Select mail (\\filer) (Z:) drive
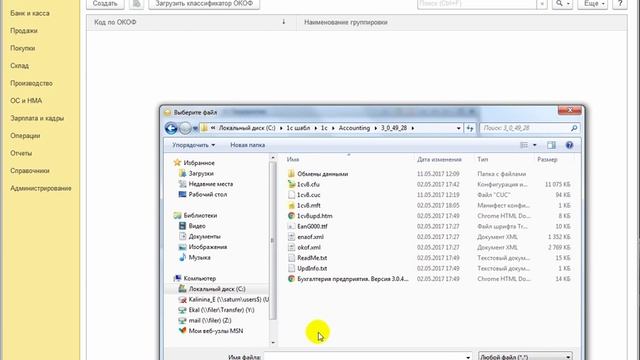Image resolution: width=640 pixels, height=360 pixels. [x=210, y=321]
